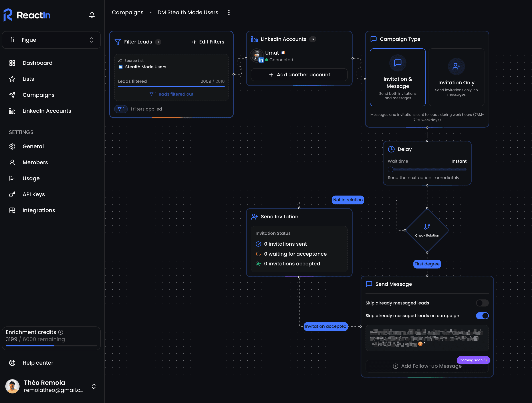Click the Delay clock icon

(x=391, y=149)
